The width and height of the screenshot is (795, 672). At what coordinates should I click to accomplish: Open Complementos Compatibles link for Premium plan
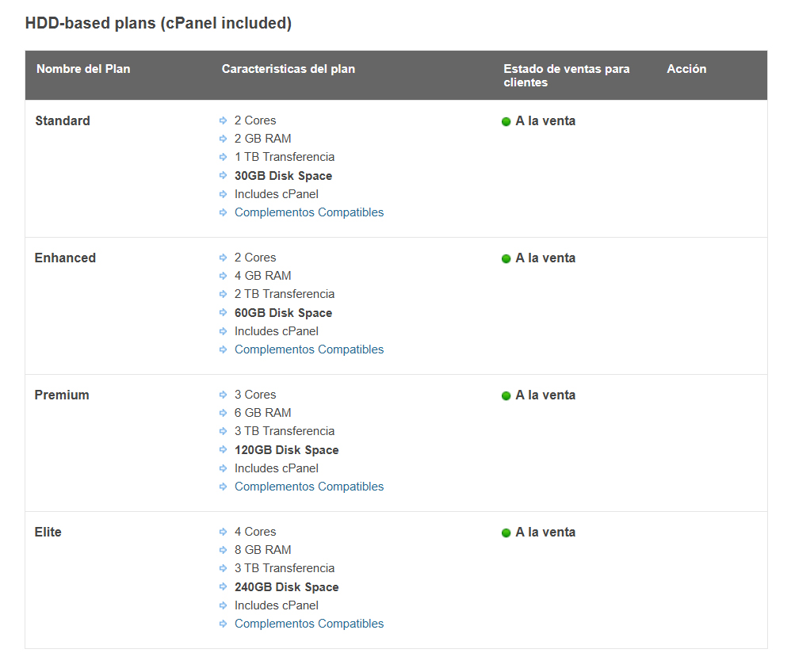[308, 487]
